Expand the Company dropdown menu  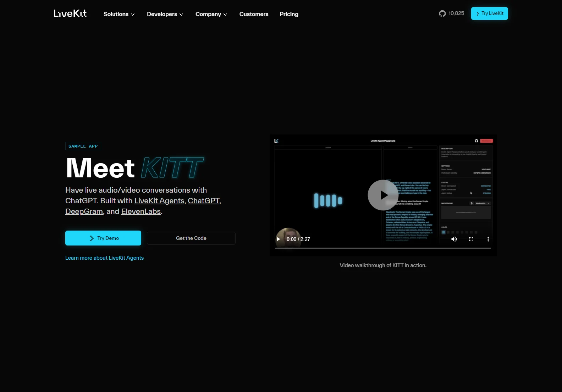click(x=211, y=14)
